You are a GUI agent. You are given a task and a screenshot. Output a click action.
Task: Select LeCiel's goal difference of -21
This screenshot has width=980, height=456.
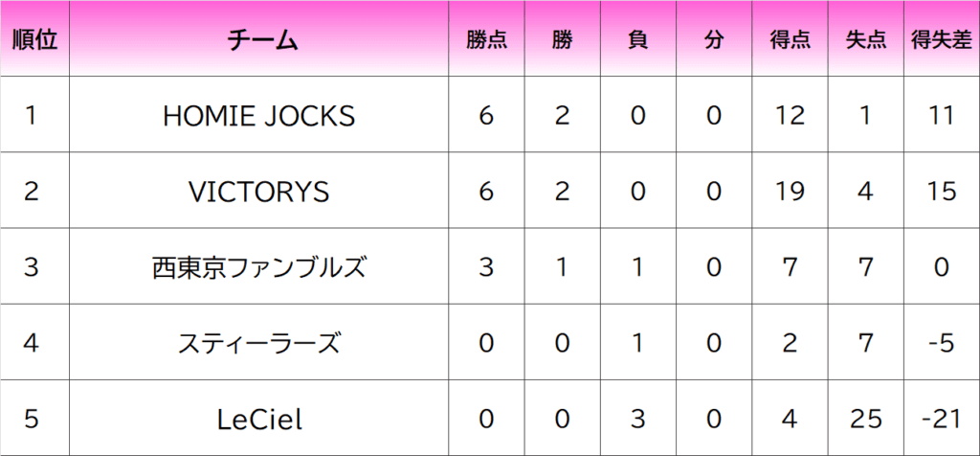coord(942,419)
